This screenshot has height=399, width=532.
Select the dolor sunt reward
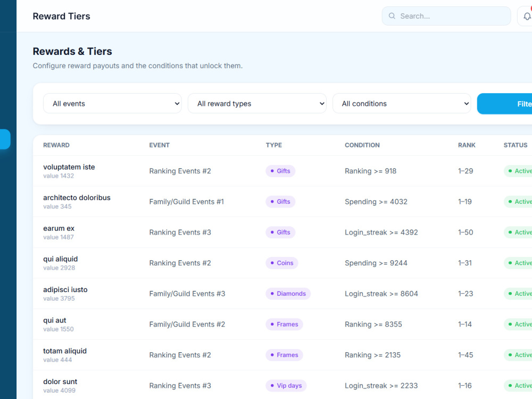tap(60, 381)
